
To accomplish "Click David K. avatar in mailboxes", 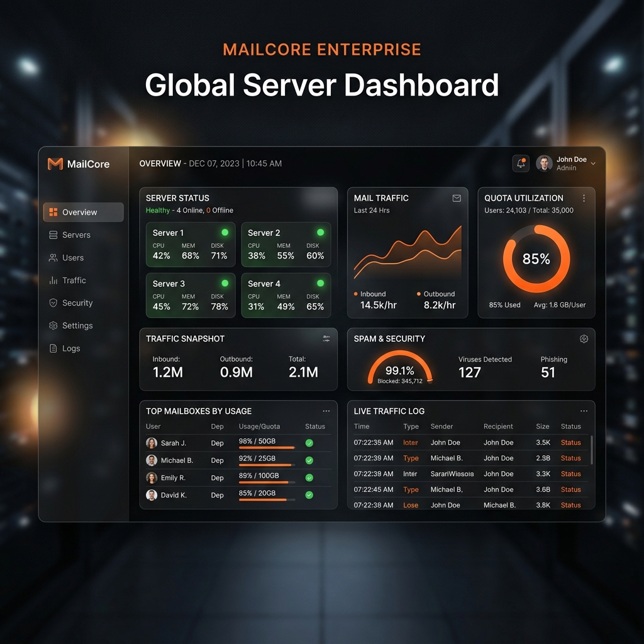I will pyautogui.click(x=152, y=495).
